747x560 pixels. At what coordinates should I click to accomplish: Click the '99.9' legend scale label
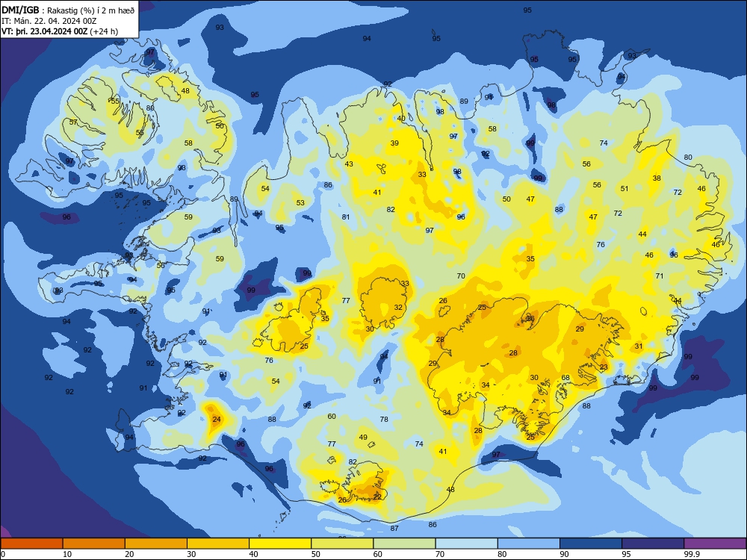(691, 554)
